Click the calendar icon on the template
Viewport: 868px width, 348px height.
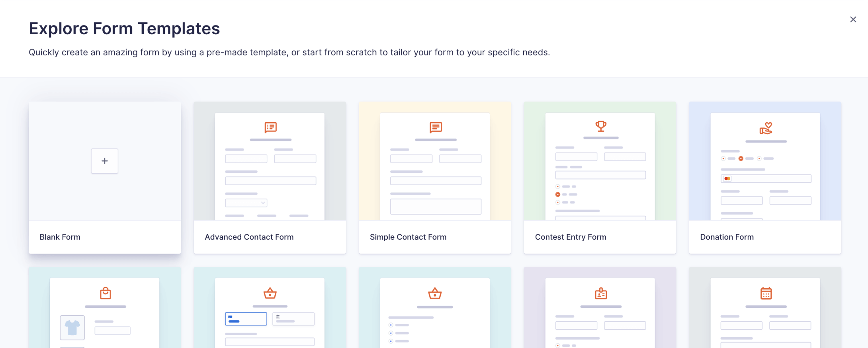point(766,293)
